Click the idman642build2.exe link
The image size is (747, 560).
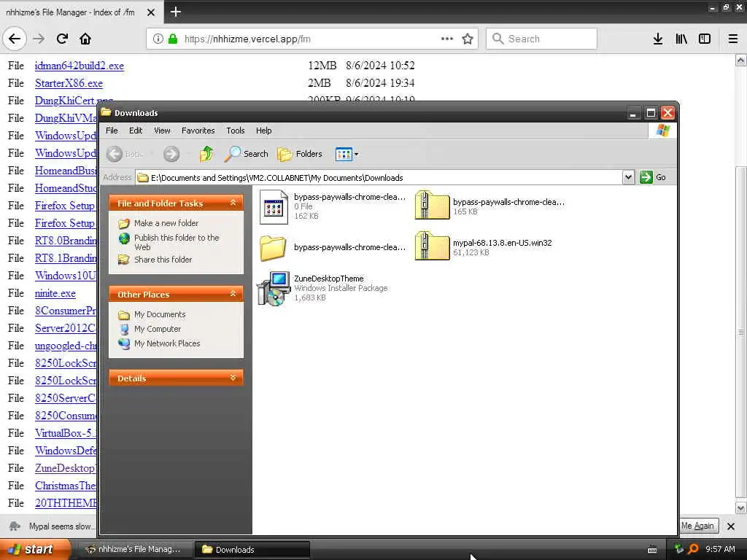tap(80, 66)
